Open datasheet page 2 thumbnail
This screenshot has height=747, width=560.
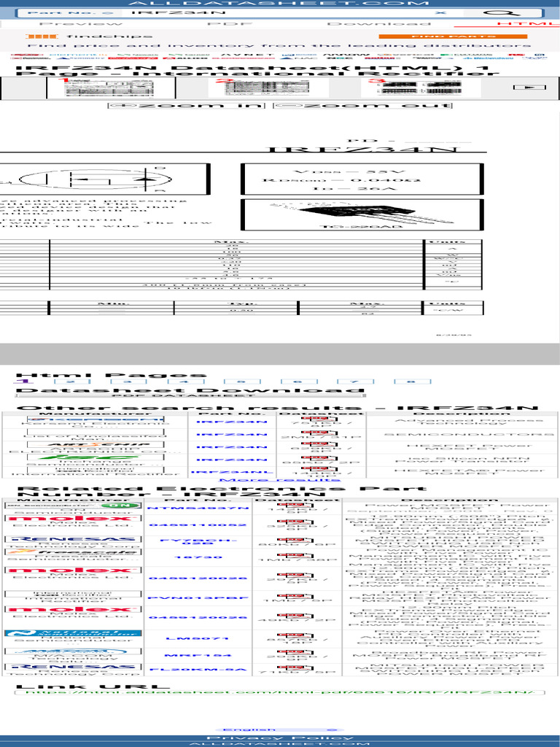(262, 88)
